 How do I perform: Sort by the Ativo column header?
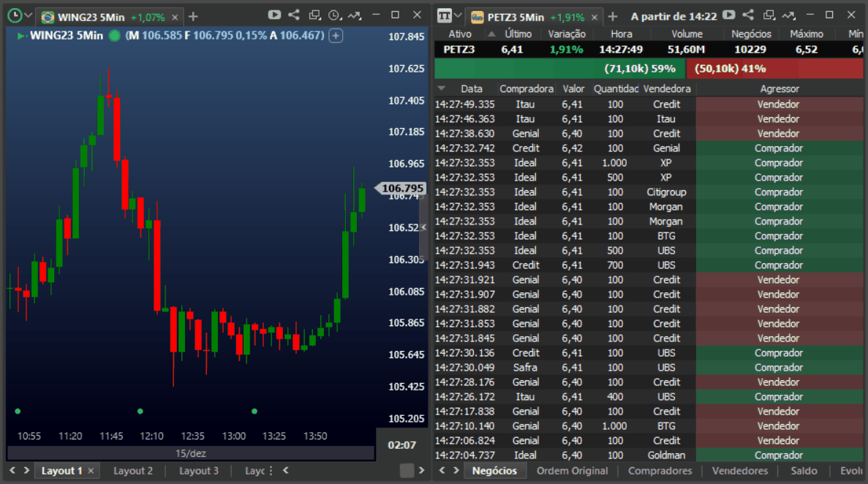[460, 34]
